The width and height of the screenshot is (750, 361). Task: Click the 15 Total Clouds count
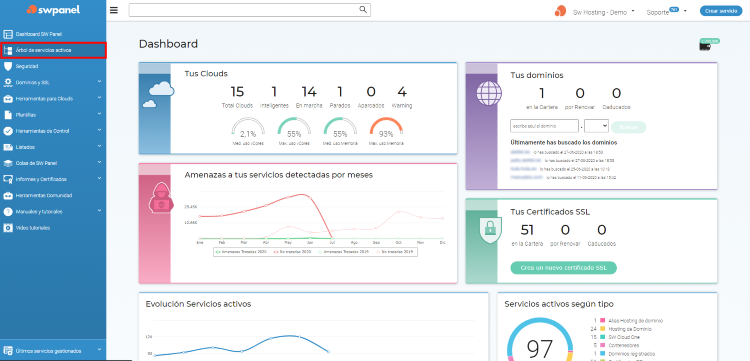click(x=237, y=91)
